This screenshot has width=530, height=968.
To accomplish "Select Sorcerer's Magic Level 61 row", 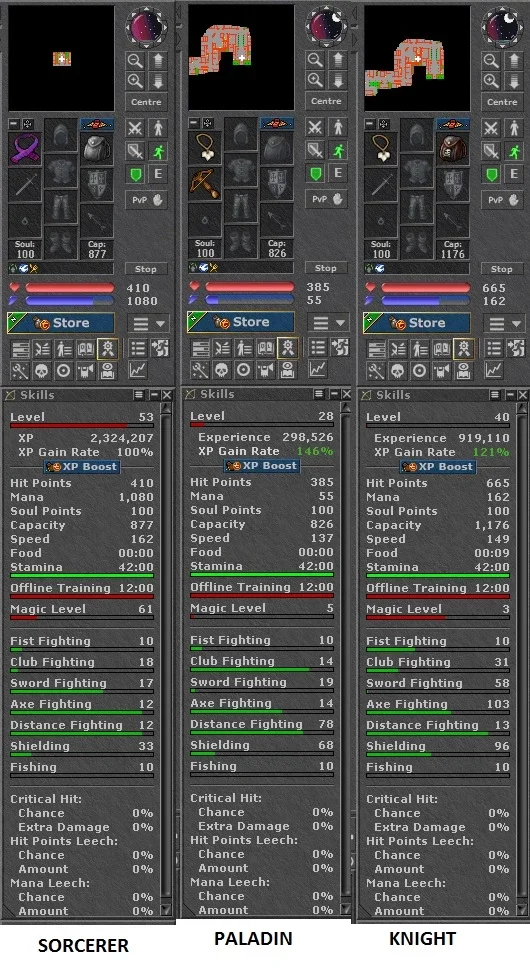I will pyautogui.click(x=81, y=609).
